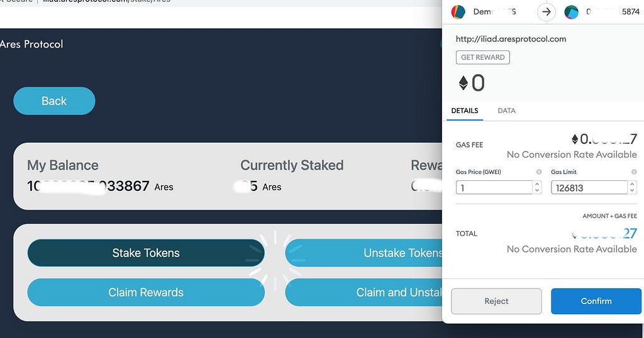This screenshot has width=644, height=338.
Task: Click the sender account avatar icon
Action: tap(458, 12)
